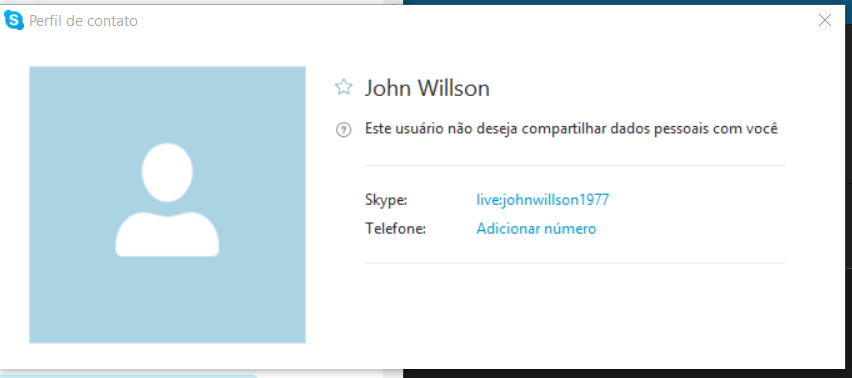
Task: Click the Skype: field label
Action: pyautogui.click(x=386, y=200)
